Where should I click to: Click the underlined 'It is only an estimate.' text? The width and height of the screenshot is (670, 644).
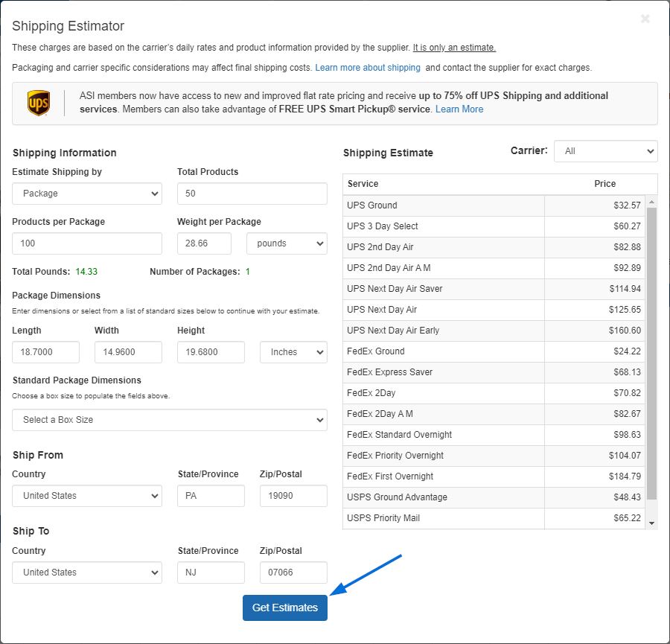(x=454, y=48)
